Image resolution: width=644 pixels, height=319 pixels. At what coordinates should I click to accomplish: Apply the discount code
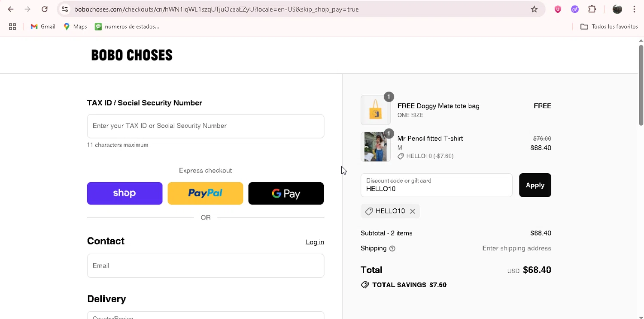coord(535,185)
